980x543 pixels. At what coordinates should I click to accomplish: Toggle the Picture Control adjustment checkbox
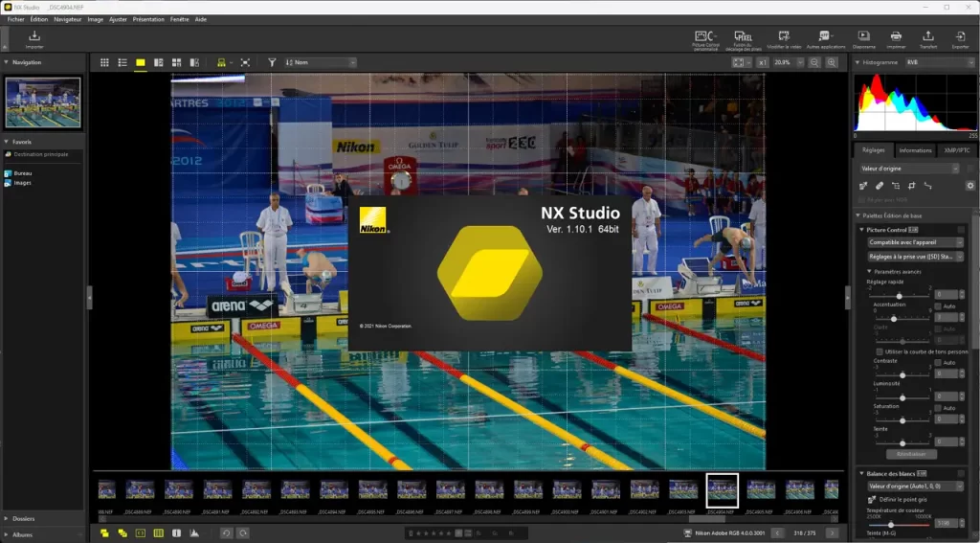pyautogui.click(x=961, y=230)
